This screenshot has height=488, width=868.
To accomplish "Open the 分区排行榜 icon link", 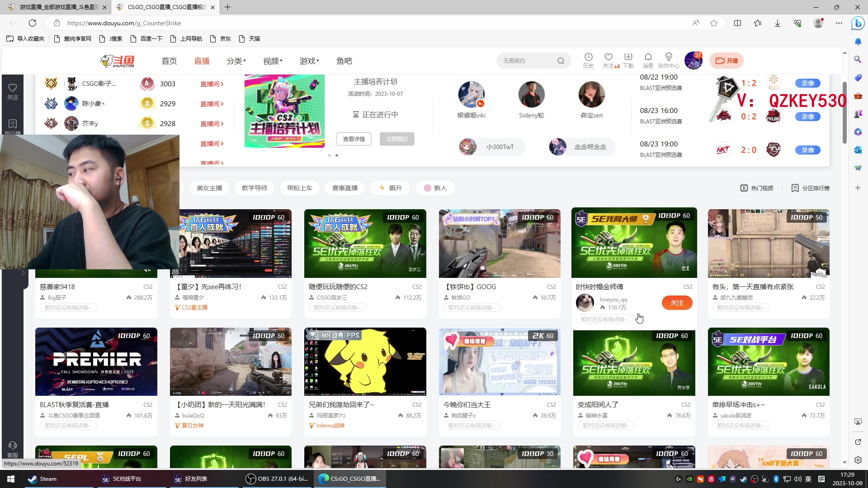I will [x=810, y=188].
